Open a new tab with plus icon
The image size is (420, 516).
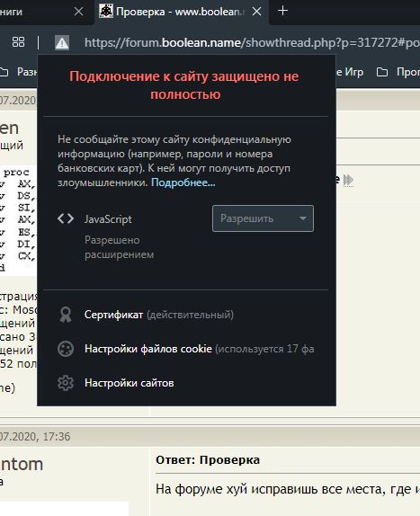coord(282,11)
